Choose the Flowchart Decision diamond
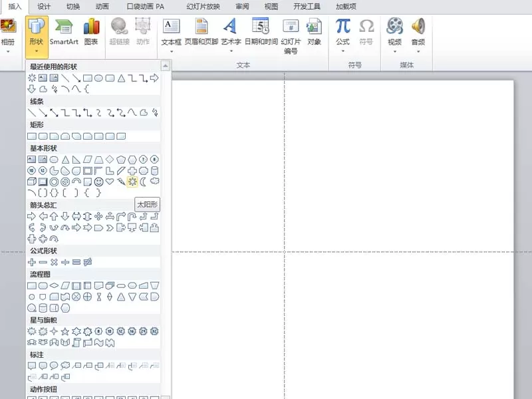This screenshot has width=532, height=399. pos(54,285)
